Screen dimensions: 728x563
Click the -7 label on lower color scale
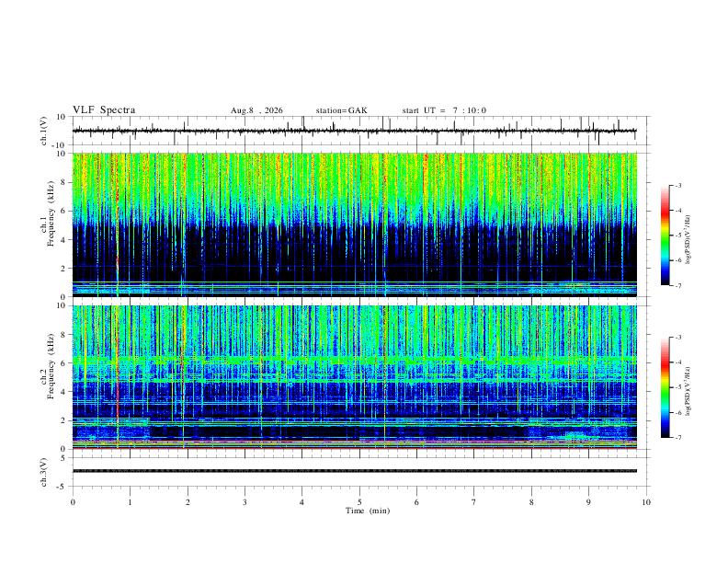[x=677, y=437]
